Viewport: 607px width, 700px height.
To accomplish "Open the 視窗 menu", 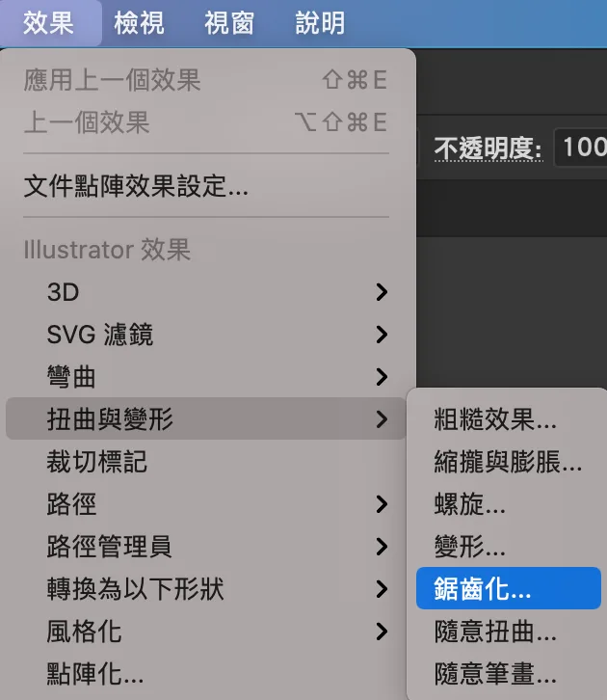I will (229, 23).
